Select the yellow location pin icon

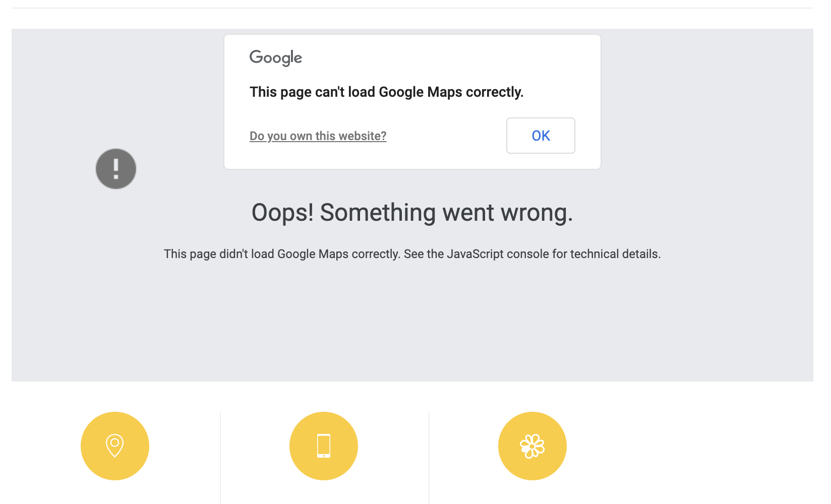point(115,446)
